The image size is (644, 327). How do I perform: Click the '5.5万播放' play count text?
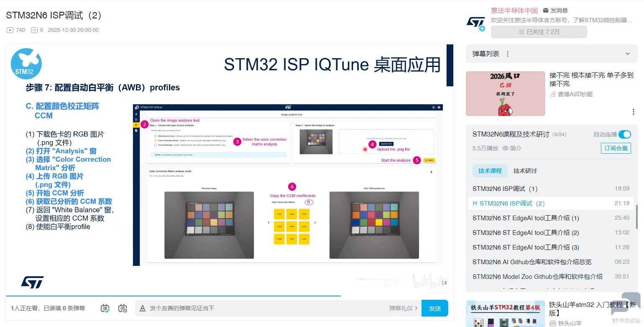coord(486,148)
